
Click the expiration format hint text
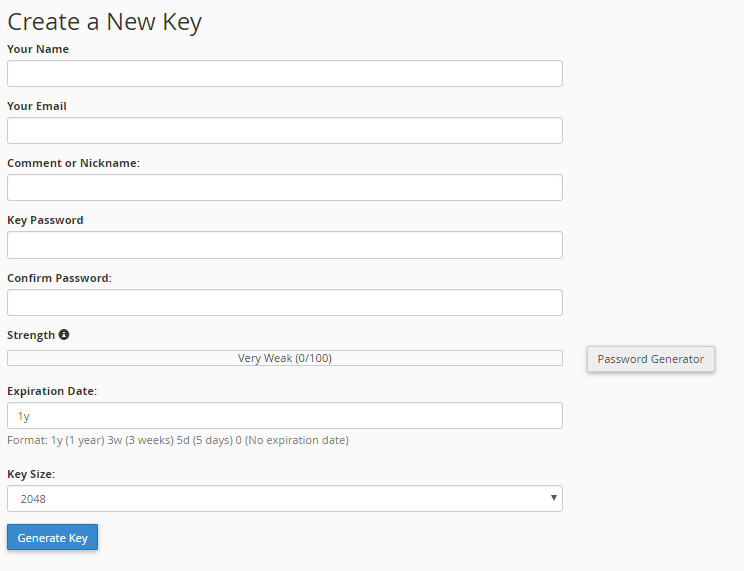pos(178,440)
